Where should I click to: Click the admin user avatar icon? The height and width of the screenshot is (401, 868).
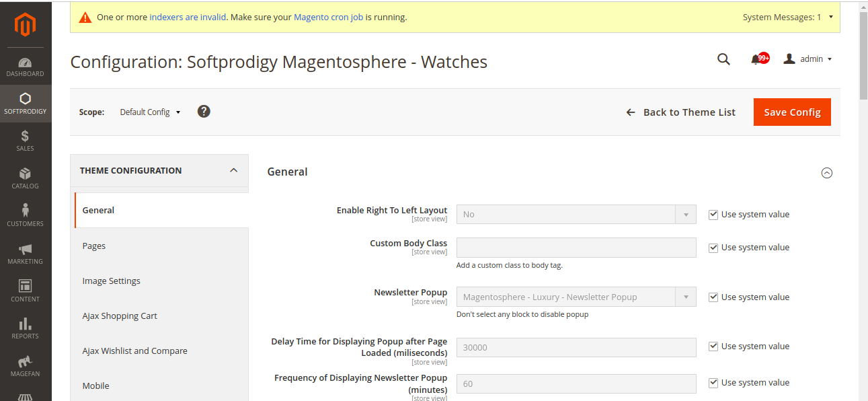(789, 59)
